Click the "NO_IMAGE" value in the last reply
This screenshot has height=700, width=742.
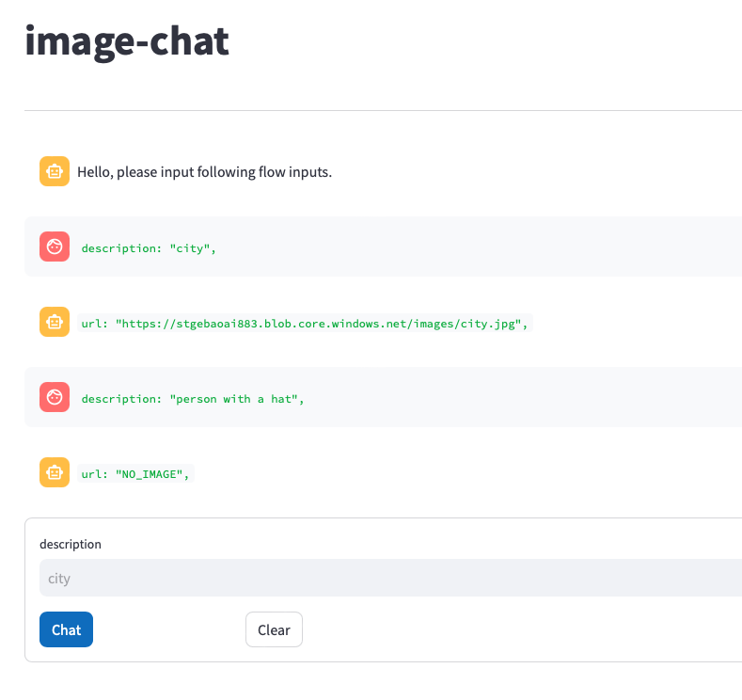pyautogui.click(x=150, y=474)
